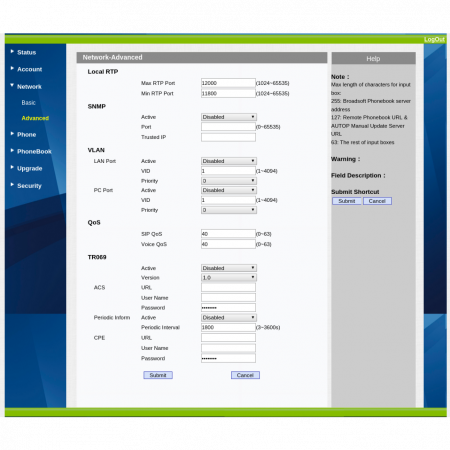Click the Max RTP Port field
This screenshot has height=450, width=450.
(228, 83)
